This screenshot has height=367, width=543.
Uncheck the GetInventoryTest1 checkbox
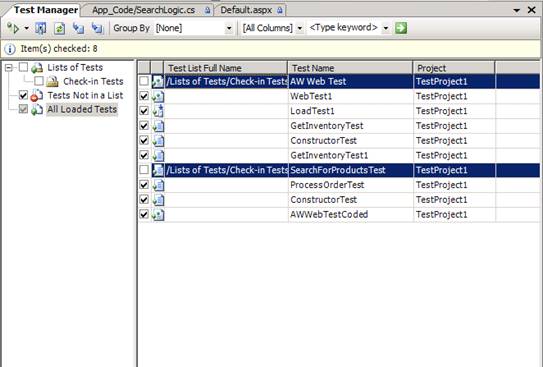tap(144, 155)
